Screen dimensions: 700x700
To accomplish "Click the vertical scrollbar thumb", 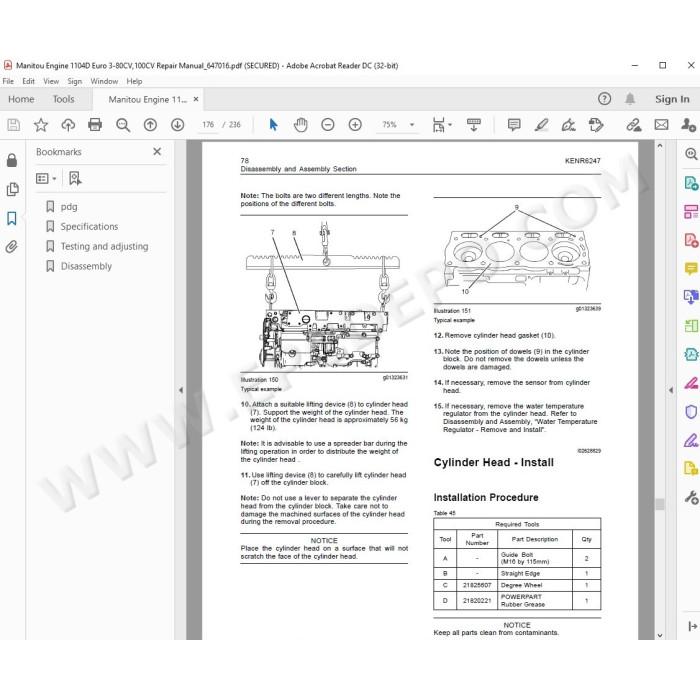I will tap(660, 504).
